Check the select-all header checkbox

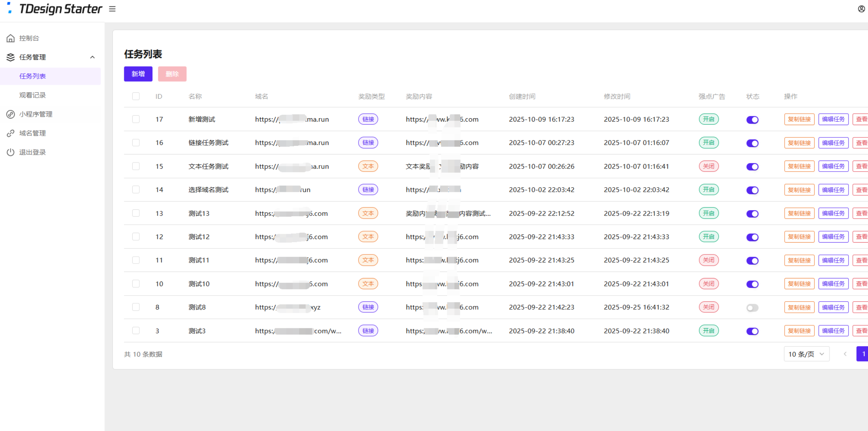coord(136,96)
